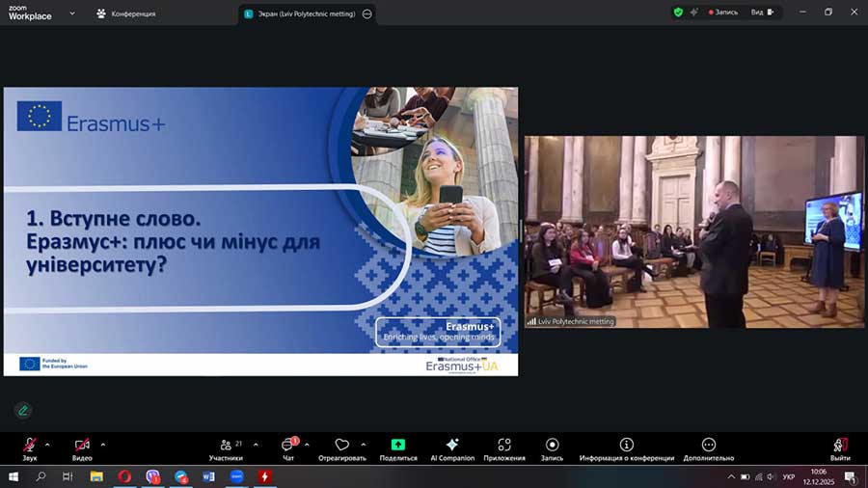Unmute microphone with the Звук button

(29, 448)
